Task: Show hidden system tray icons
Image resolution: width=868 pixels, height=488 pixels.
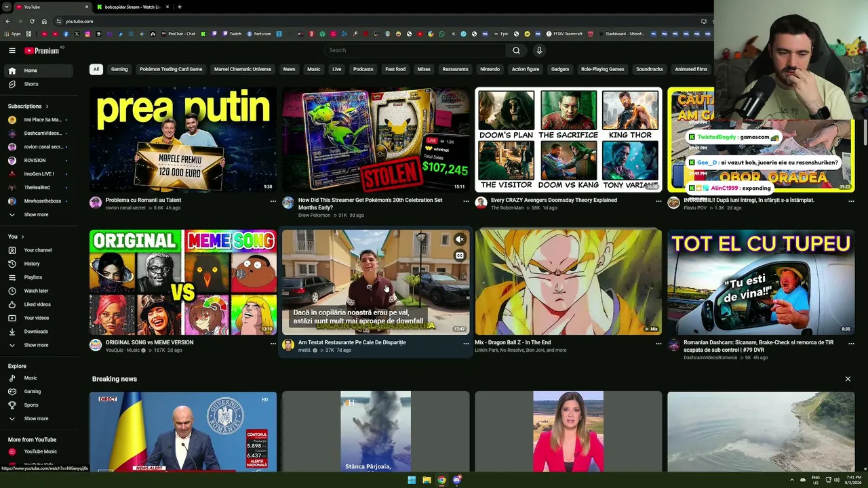Action: point(792,480)
